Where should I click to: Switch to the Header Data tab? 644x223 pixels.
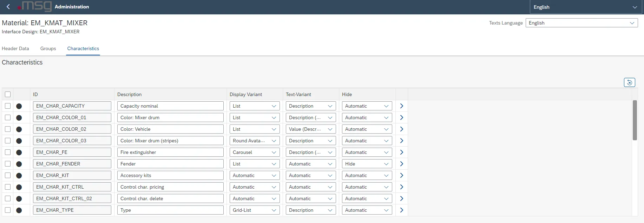tap(15, 48)
